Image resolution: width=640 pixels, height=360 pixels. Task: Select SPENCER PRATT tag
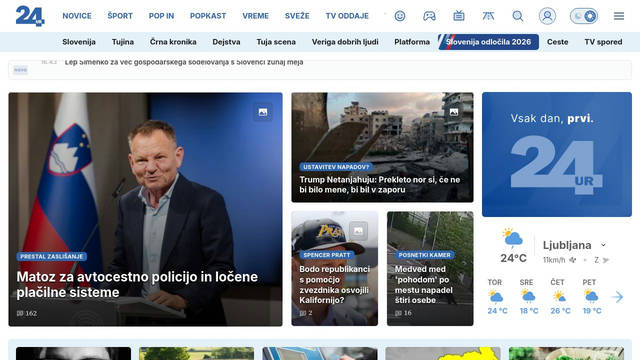pos(327,255)
